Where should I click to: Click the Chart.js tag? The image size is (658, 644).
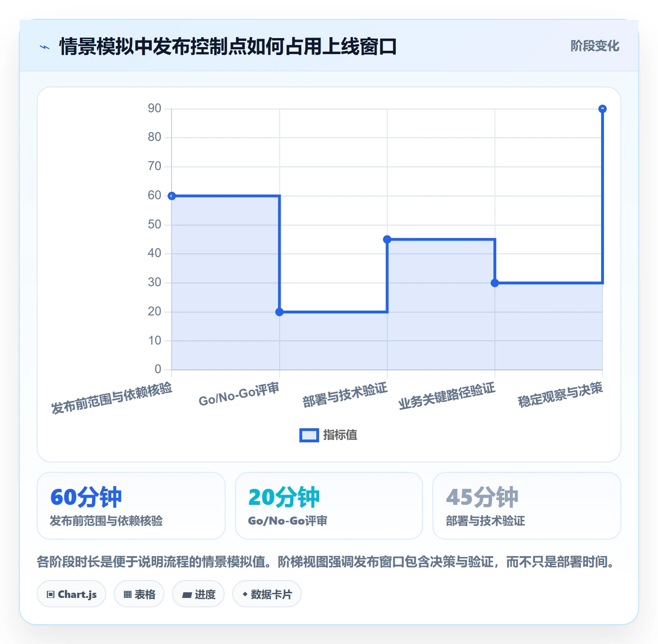point(71,594)
